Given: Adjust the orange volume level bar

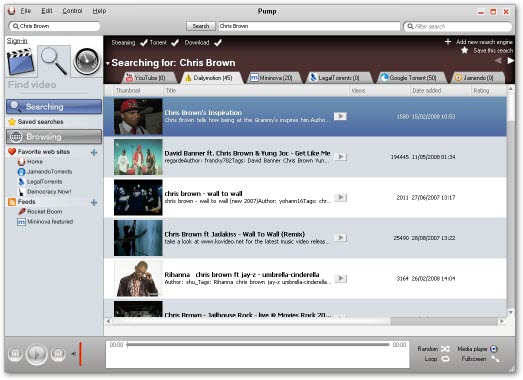Looking at the screenshot, I should tap(80, 354).
